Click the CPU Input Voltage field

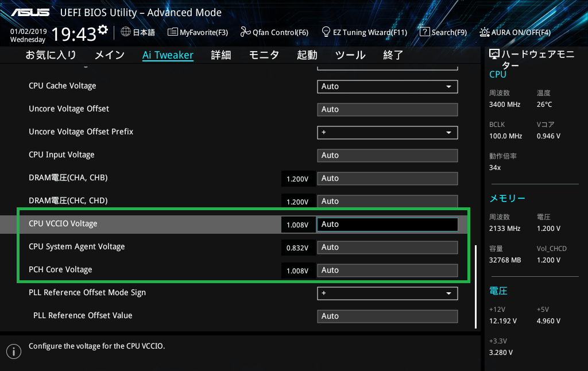388,155
